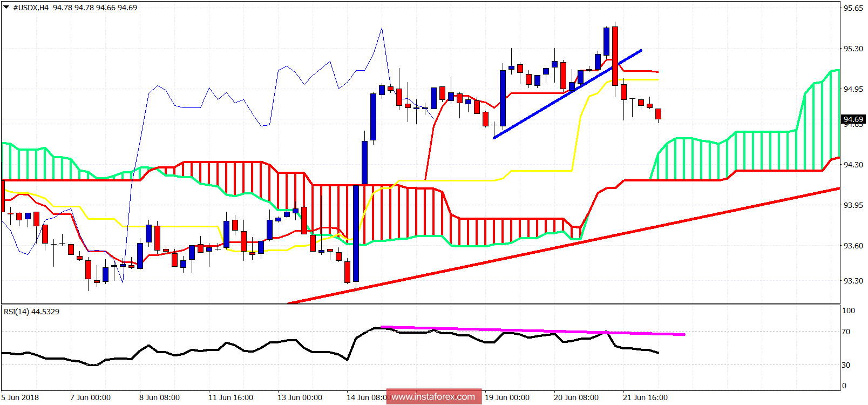Select the long red support trendline
Screen dimensions: 868x405
[x=564, y=246]
